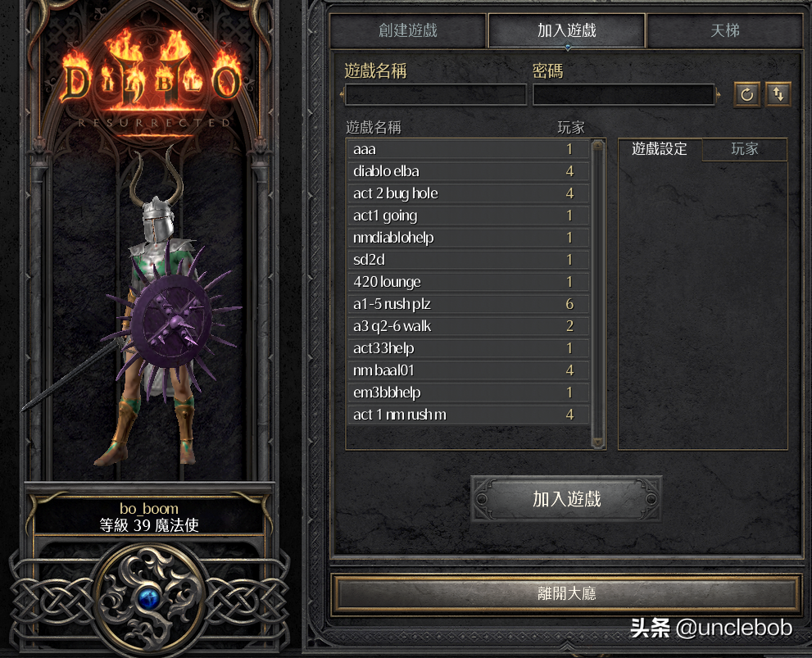The height and width of the screenshot is (658, 812).
Task: Open the 遊戲設定 settings panel tab
Action: coord(660,149)
